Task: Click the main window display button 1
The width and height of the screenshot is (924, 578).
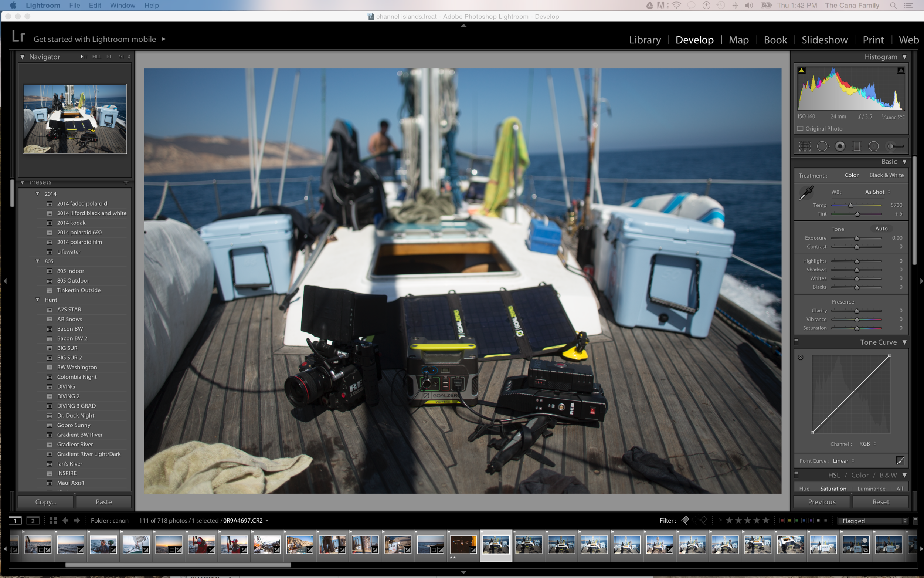Action: [x=15, y=520]
